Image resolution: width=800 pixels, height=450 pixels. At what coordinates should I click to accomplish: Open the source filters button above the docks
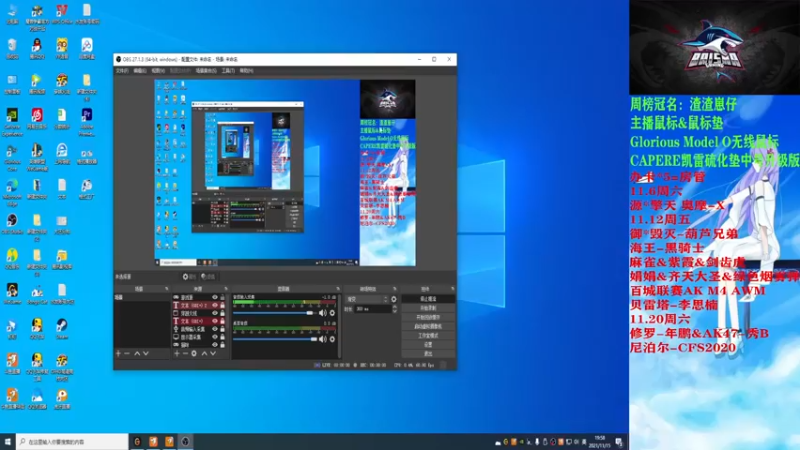pos(208,277)
